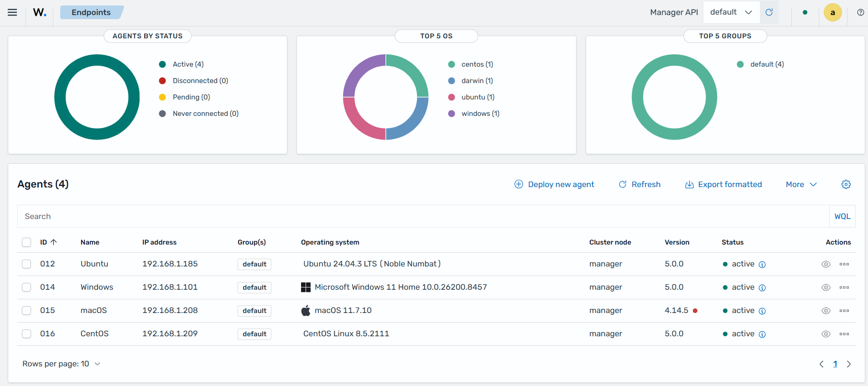View details eye icon for CentOS agent
The height and width of the screenshot is (386, 868).
826,334
